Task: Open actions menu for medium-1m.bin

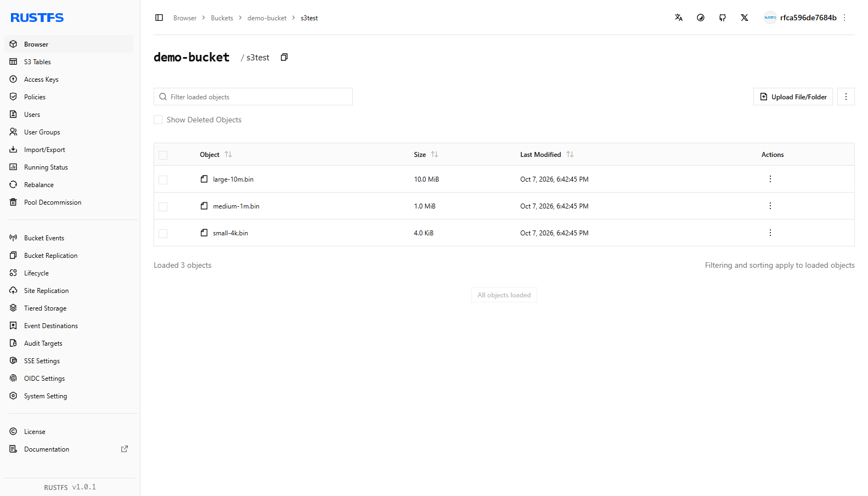Action: pos(770,206)
